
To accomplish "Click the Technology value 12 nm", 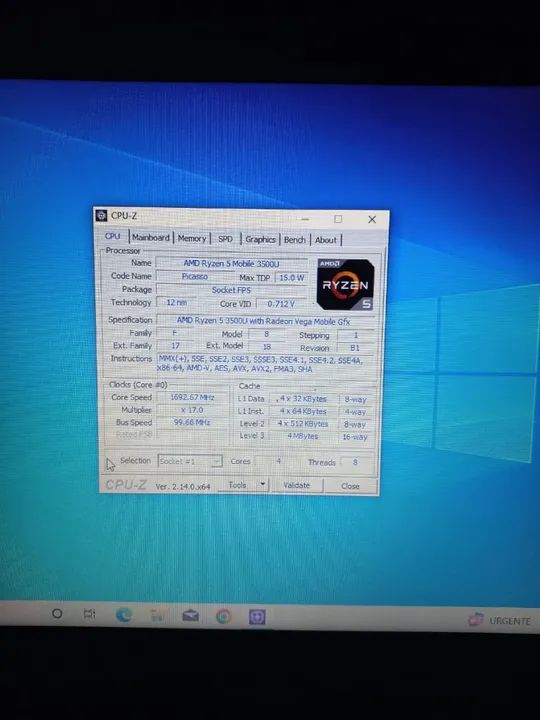I will click(177, 303).
